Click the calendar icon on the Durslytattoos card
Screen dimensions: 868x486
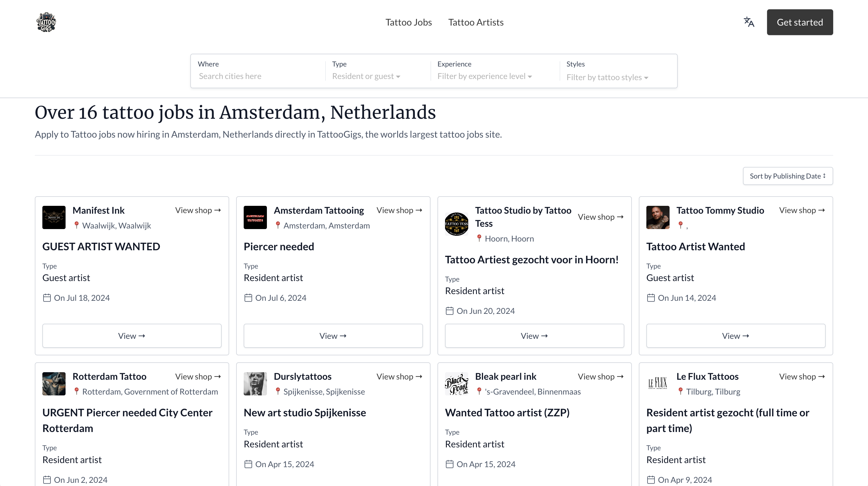point(248,464)
